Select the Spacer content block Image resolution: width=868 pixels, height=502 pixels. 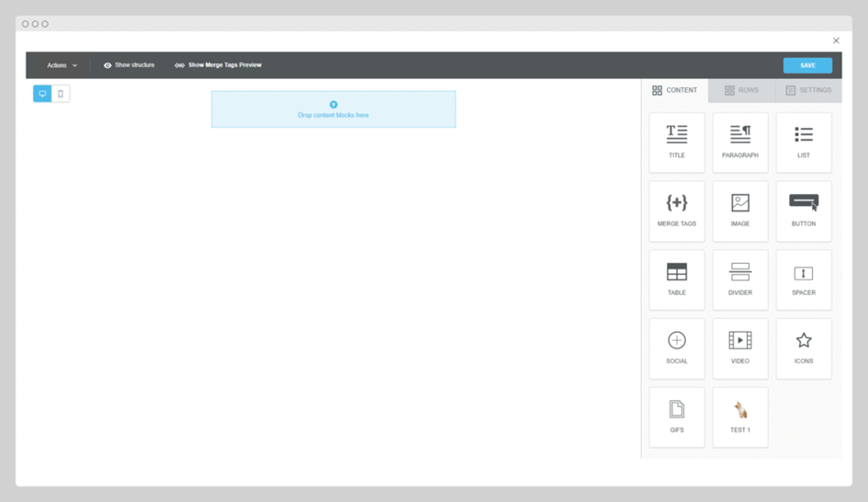(803, 280)
